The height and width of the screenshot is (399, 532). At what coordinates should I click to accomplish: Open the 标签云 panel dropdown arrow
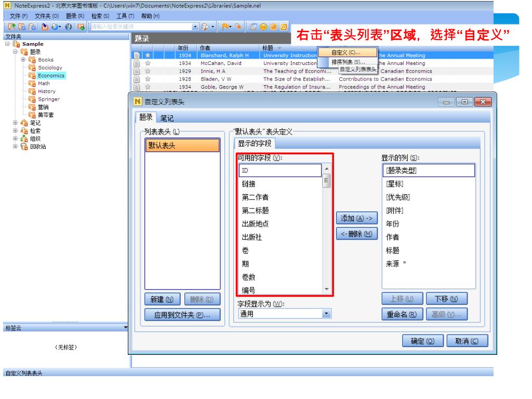coord(126,328)
